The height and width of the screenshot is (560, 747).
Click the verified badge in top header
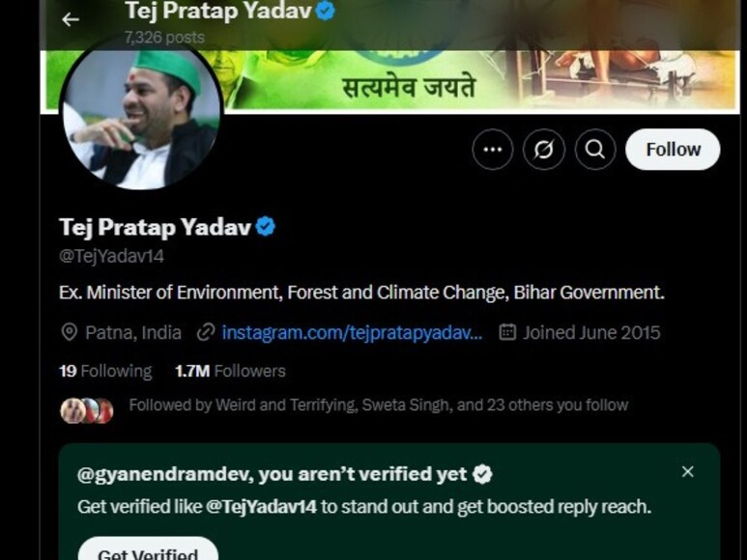point(326,11)
